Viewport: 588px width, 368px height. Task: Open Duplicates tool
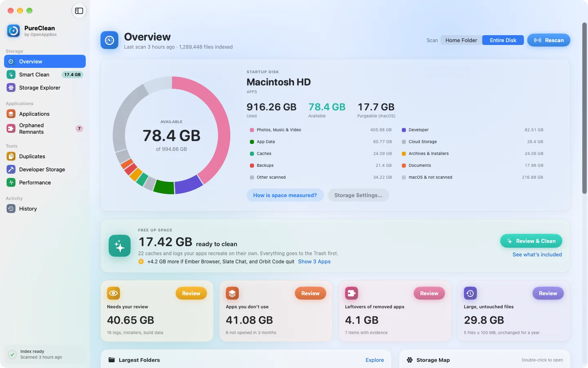pos(45,156)
